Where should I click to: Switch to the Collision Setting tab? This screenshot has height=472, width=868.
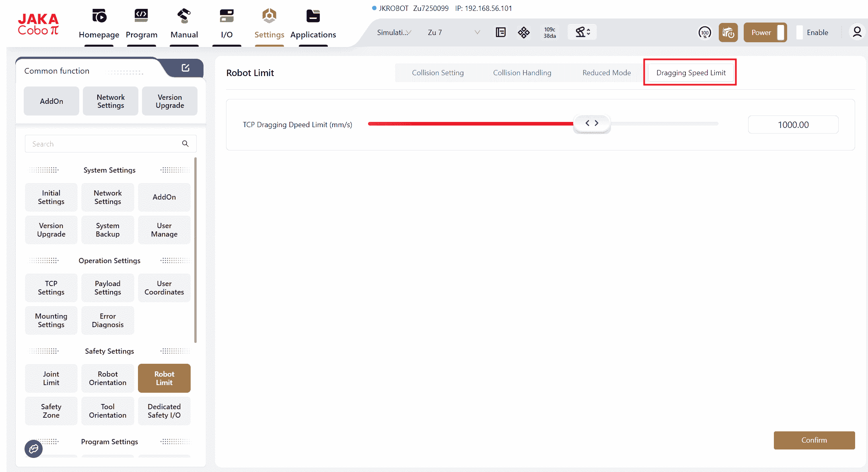438,73
